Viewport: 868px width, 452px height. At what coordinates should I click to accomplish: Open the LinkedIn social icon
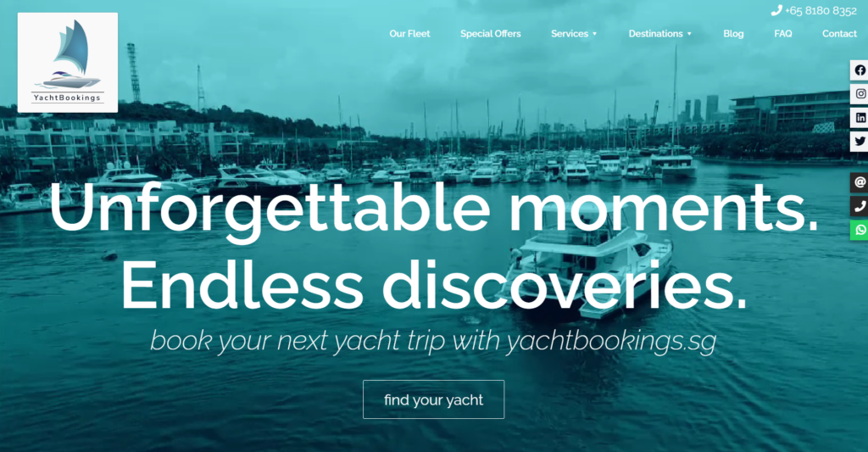pyautogui.click(x=860, y=117)
